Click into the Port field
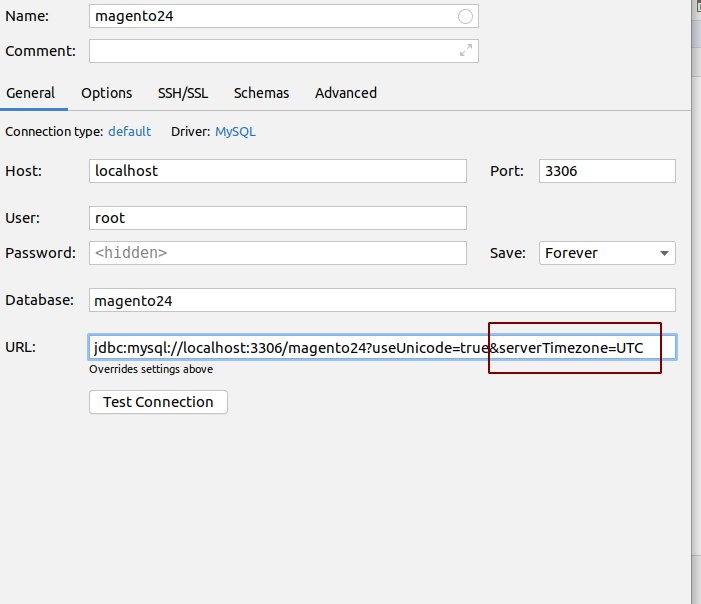The height and width of the screenshot is (604, 701). (607, 171)
